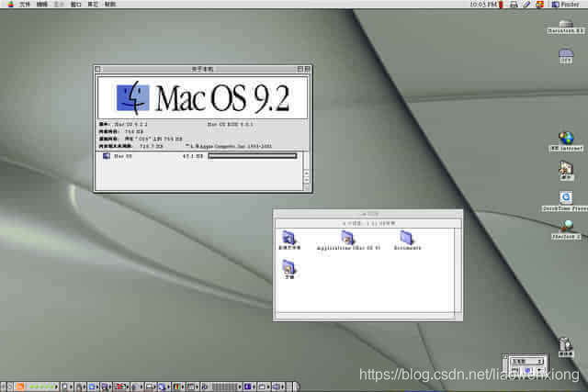Open the 窗口 (Window) menu
The image size is (588, 392).
point(75,5)
